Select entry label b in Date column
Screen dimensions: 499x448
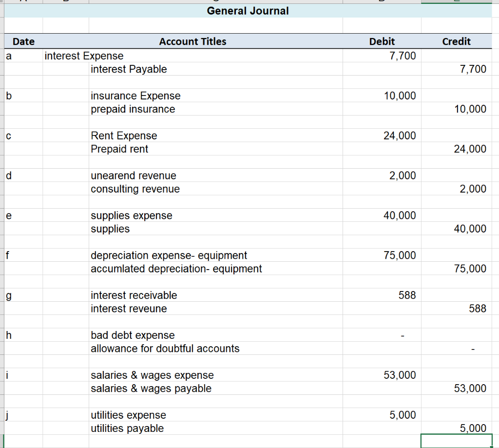point(23,96)
